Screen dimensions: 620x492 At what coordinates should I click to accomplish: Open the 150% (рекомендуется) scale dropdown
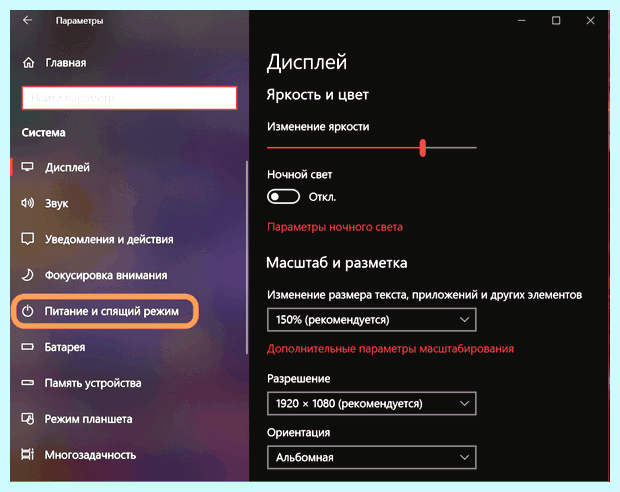click(372, 320)
